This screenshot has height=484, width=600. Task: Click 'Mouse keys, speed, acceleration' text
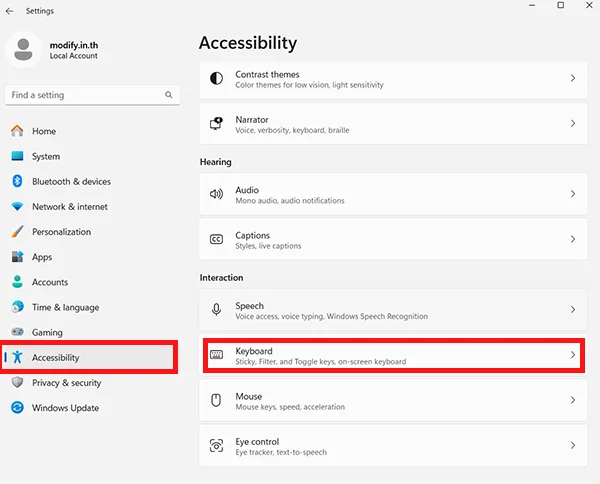(290, 407)
